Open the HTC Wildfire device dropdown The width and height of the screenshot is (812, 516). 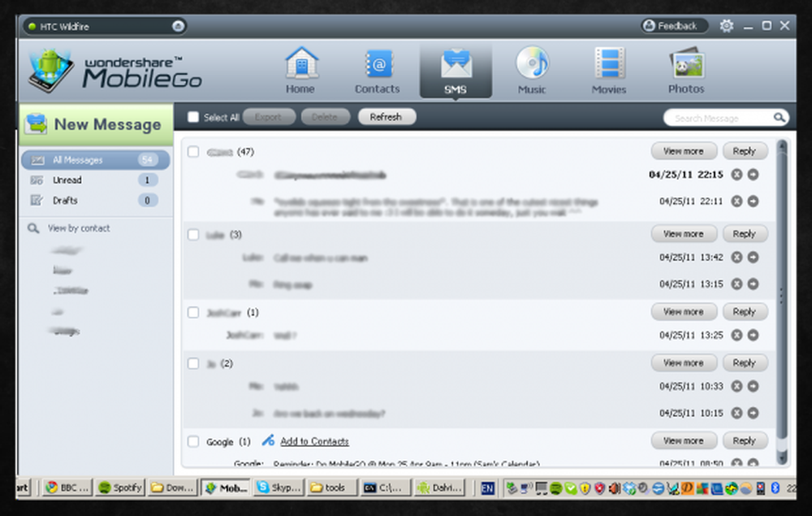[x=178, y=27]
